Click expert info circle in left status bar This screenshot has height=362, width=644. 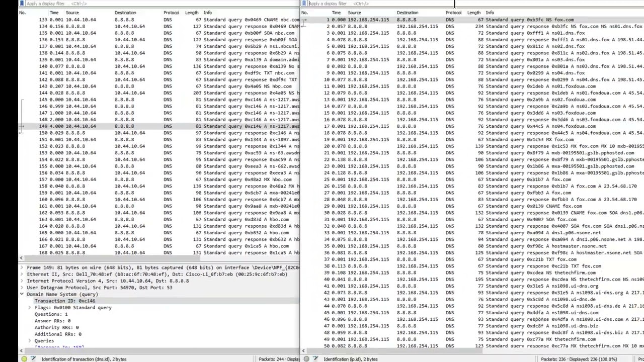(24, 359)
